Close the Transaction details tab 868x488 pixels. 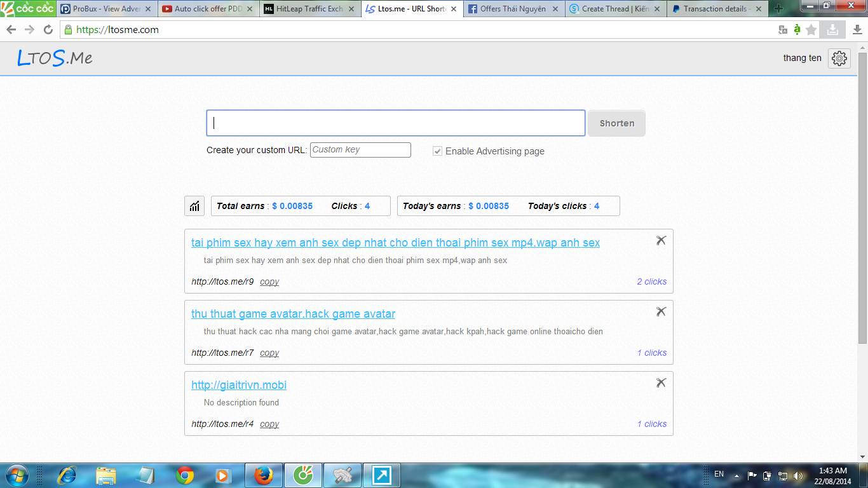pyautogui.click(x=758, y=9)
